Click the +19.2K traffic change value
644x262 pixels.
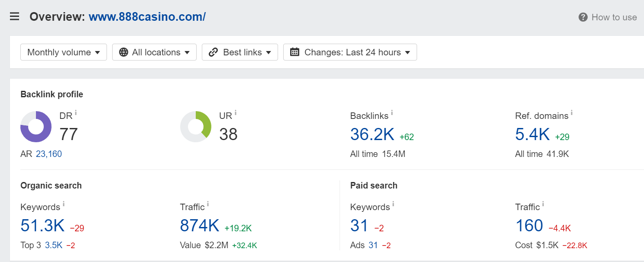click(238, 228)
